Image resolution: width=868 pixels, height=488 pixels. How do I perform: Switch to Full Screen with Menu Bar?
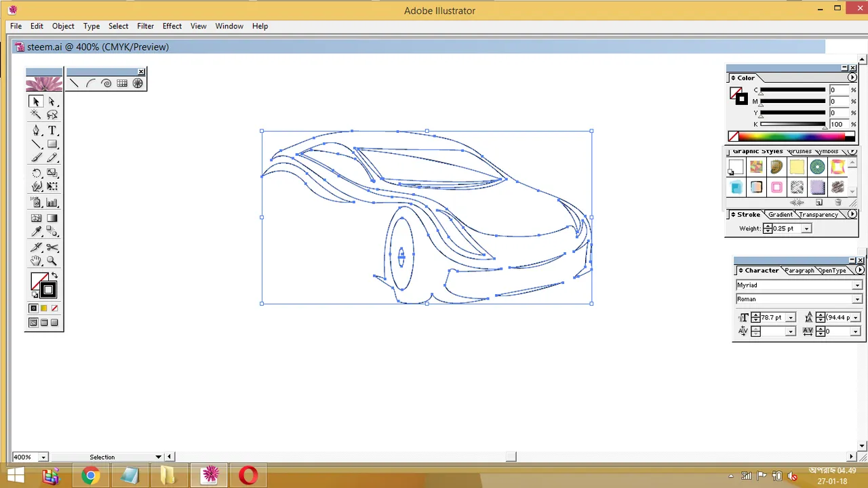click(44, 323)
